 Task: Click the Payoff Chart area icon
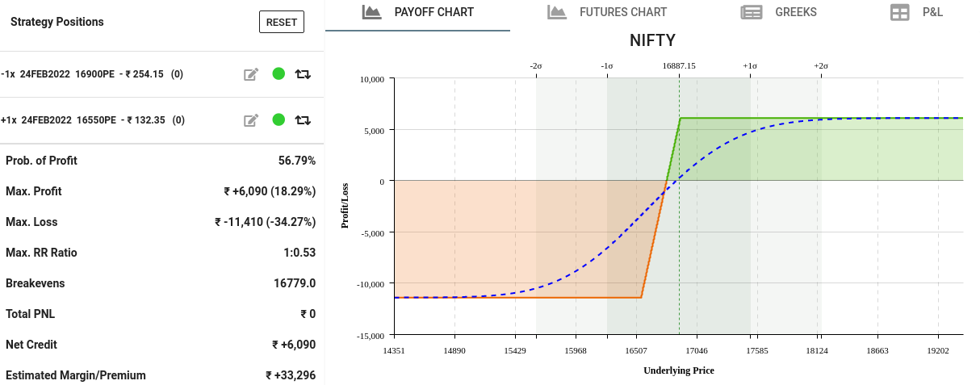[x=371, y=12]
